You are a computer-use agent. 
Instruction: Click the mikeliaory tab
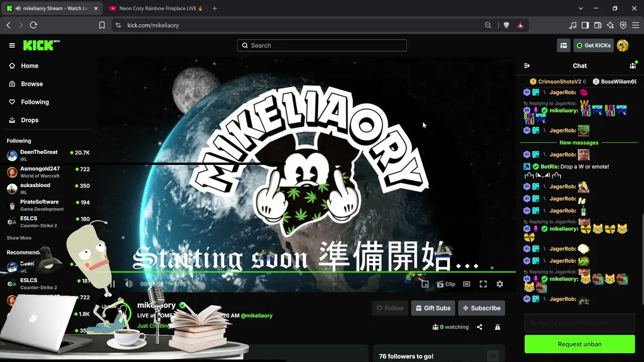coord(52,9)
